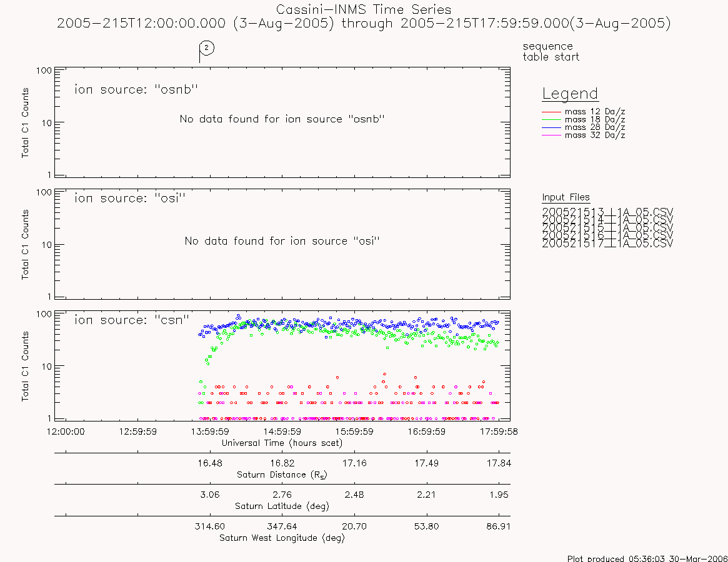Screen dimensions: 728x562
Task: Click the 'No data found' message for osi
Action: pos(282,241)
